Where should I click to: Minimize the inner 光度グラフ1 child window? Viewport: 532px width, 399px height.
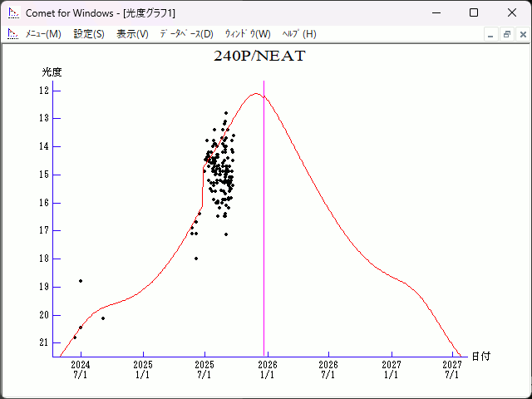(490, 34)
